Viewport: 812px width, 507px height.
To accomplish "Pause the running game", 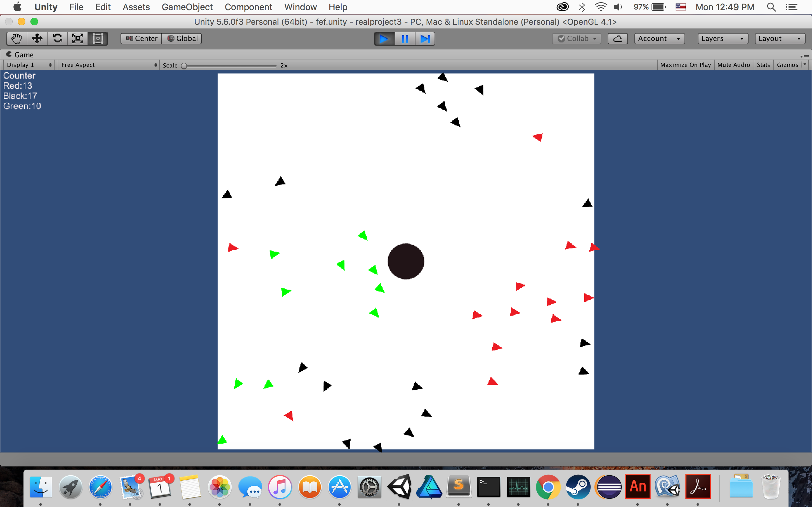I will coord(405,39).
